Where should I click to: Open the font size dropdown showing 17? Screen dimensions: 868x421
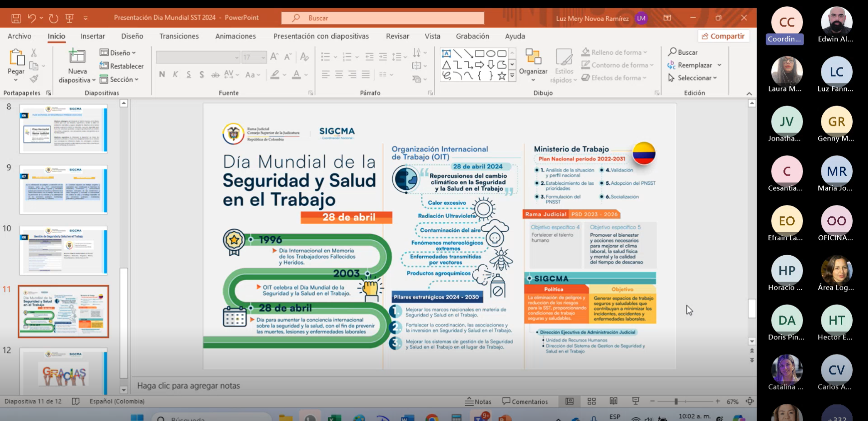(254, 57)
